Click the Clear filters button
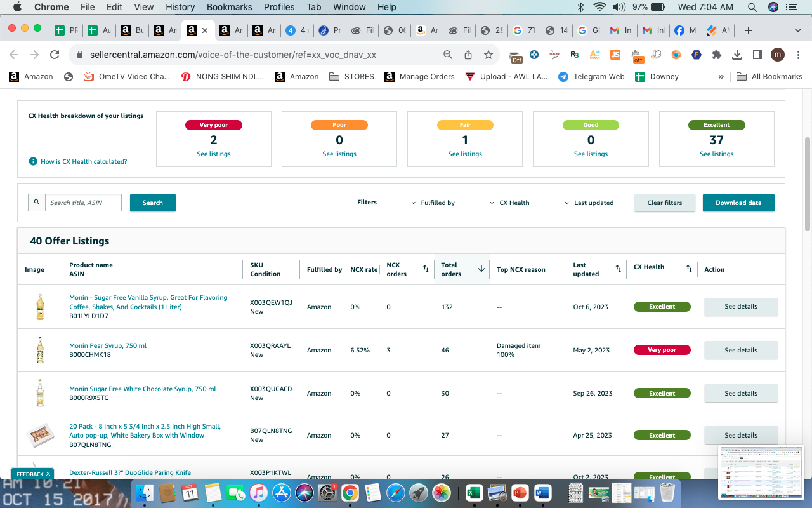 665,203
